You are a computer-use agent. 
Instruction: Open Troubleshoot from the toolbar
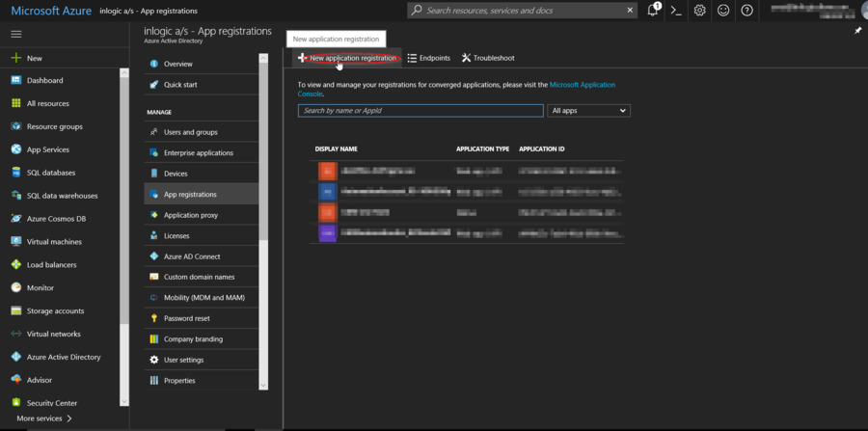pyautogui.click(x=488, y=58)
